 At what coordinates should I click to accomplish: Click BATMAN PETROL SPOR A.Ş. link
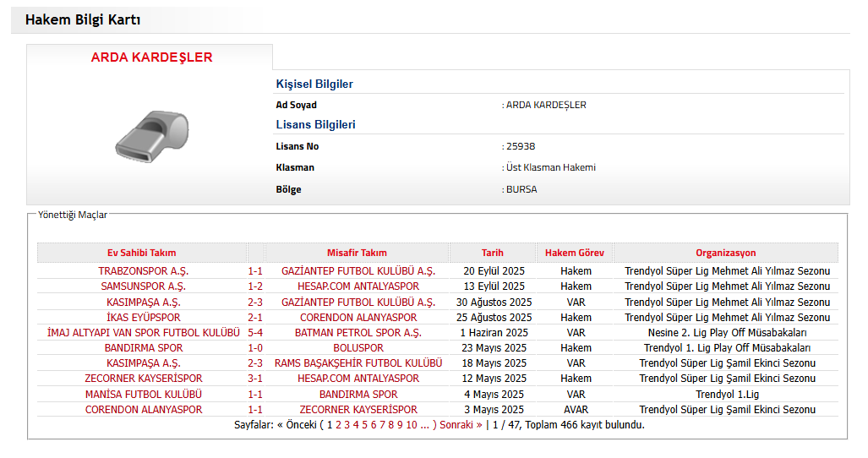pyautogui.click(x=358, y=333)
